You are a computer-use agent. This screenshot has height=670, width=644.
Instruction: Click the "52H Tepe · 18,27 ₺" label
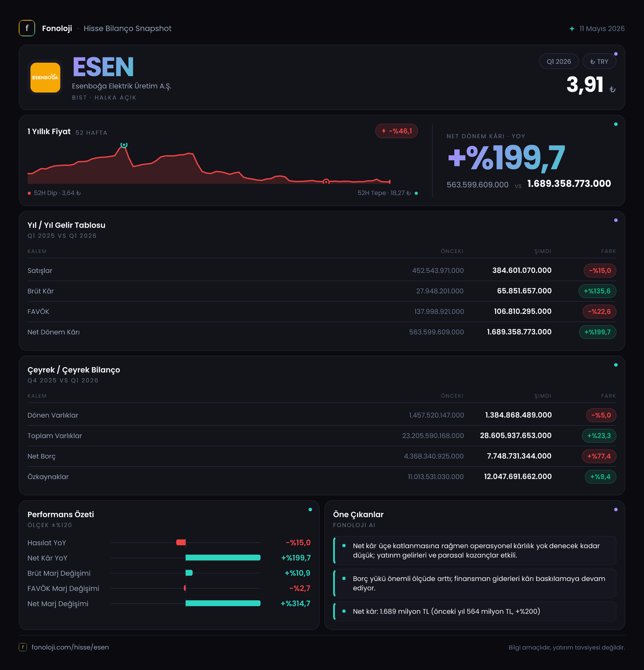coord(388,193)
